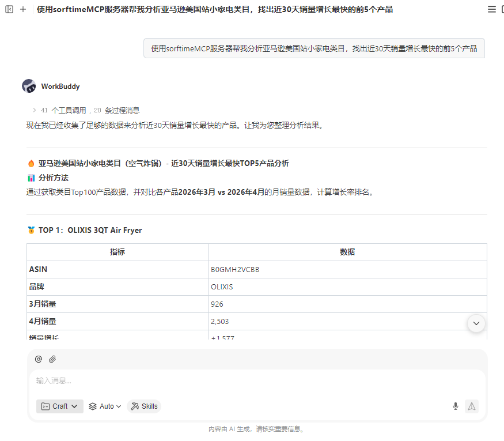Open the Craft mode dropdown
This screenshot has width=504, height=441.
(x=60, y=406)
